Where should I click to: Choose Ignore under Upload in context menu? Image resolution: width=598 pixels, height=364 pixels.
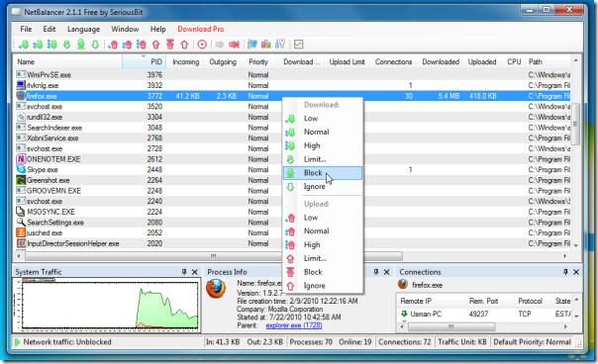(323, 286)
